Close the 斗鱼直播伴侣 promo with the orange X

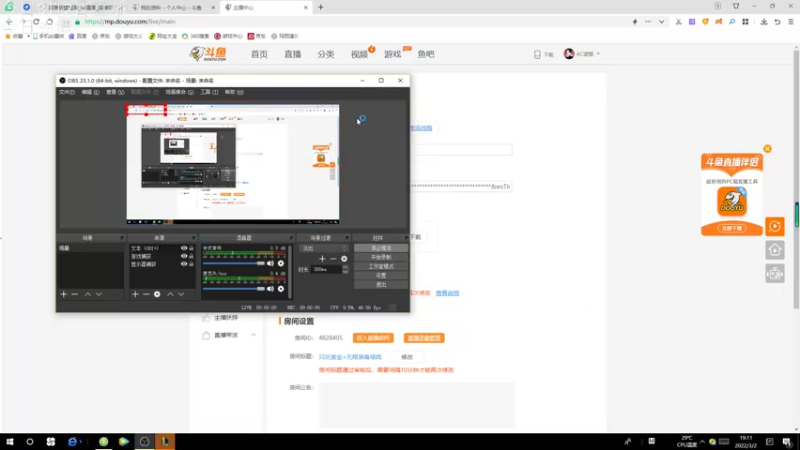tap(767, 148)
